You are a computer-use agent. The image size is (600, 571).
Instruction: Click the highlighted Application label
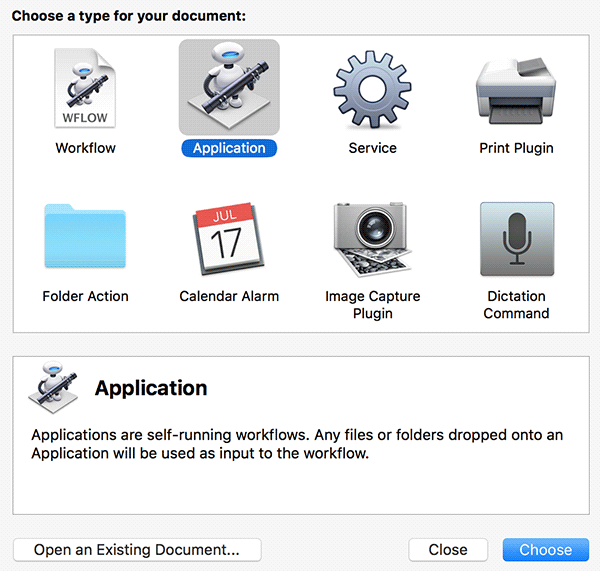229,148
